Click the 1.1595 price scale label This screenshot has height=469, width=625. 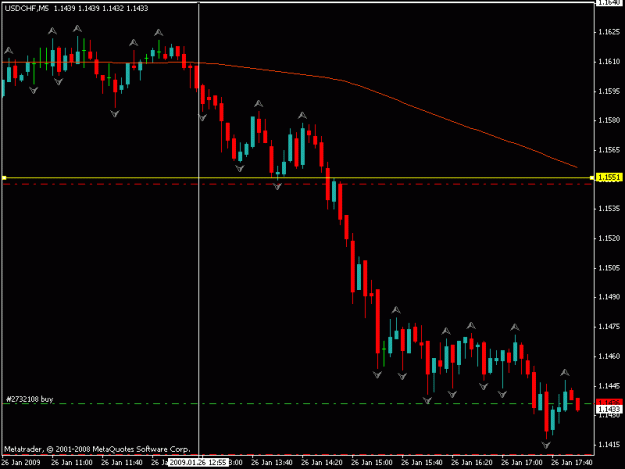coord(609,91)
